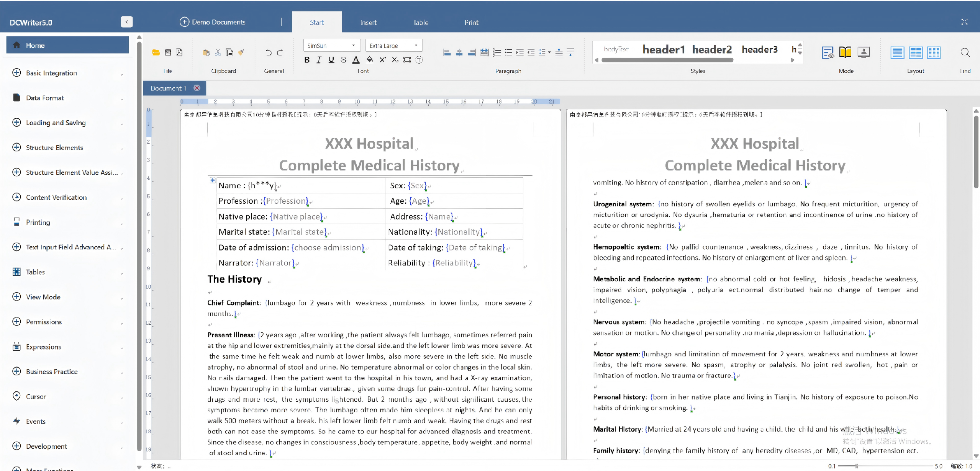Activate the format painter brush icon
Image resolution: width=980 pixels, height=471 pixels.
(x=241, y=52)
